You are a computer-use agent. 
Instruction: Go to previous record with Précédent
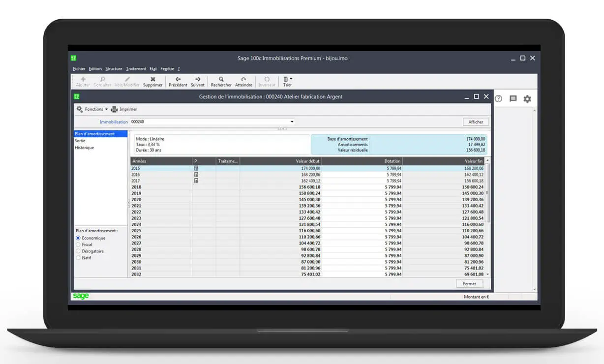coord(178,79)
